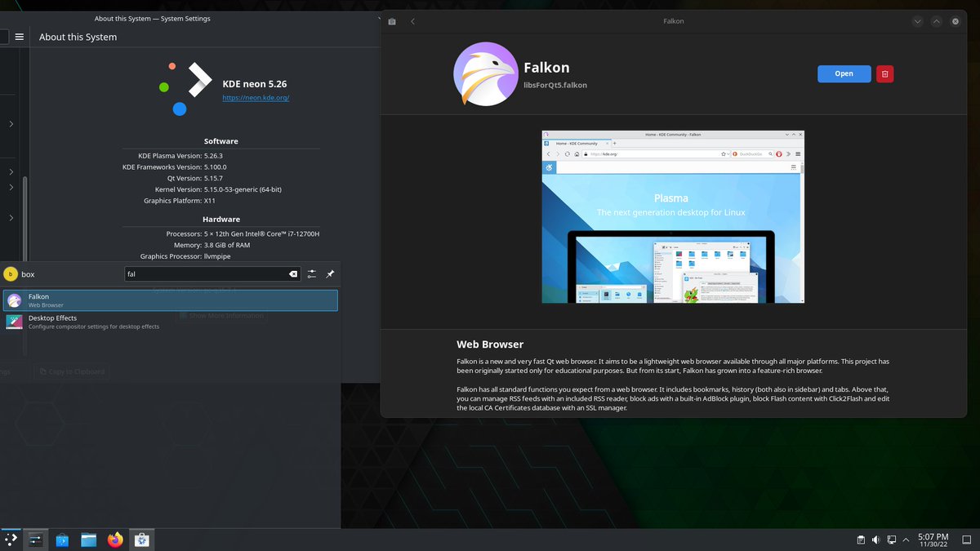This screenshot has height=551, width=980.
Task: Click the 'libsForQt5.falkon' package name
Action: click(x=555, y=85)
